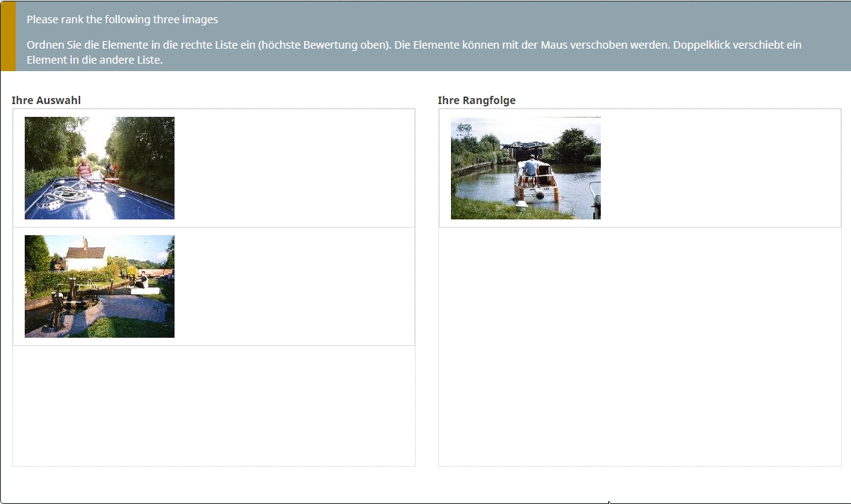Click the empty drop area in Ihre Rangfolge
Viewport: 851px width, 504px height.
[640, 344]
